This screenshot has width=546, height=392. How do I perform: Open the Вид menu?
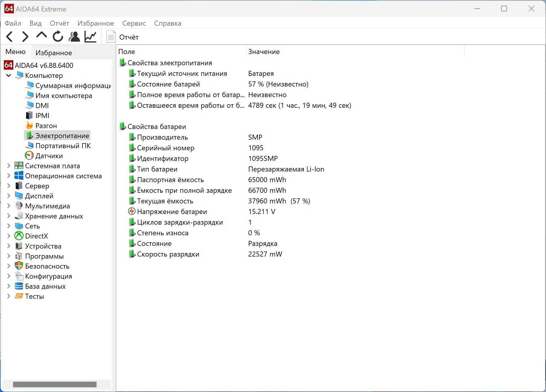coord(35,23)
